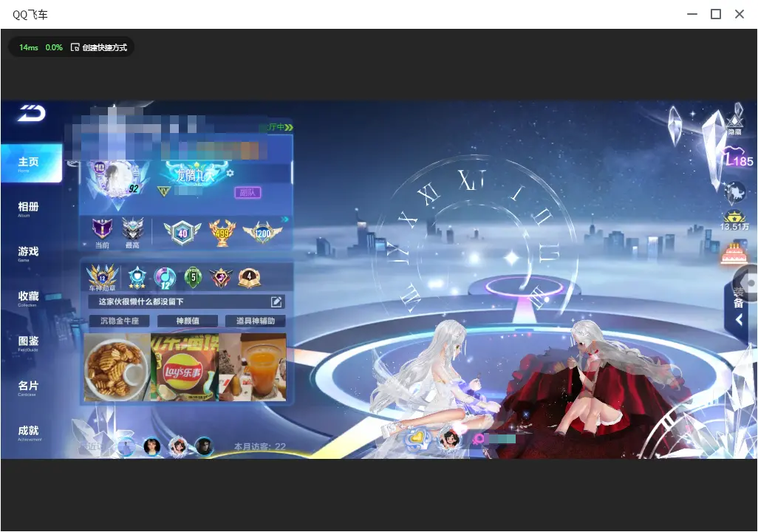The image size is (758, 532).
Task: Click the 当前 rank badge
Action: click(102, 233)
